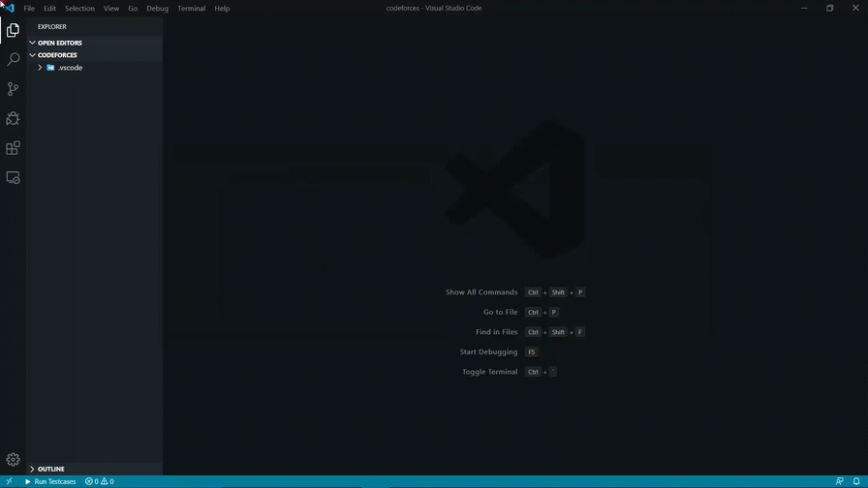Viewport: 868px width, 488px height.
Task: Open the Edit menu
Action: (49, 9)
